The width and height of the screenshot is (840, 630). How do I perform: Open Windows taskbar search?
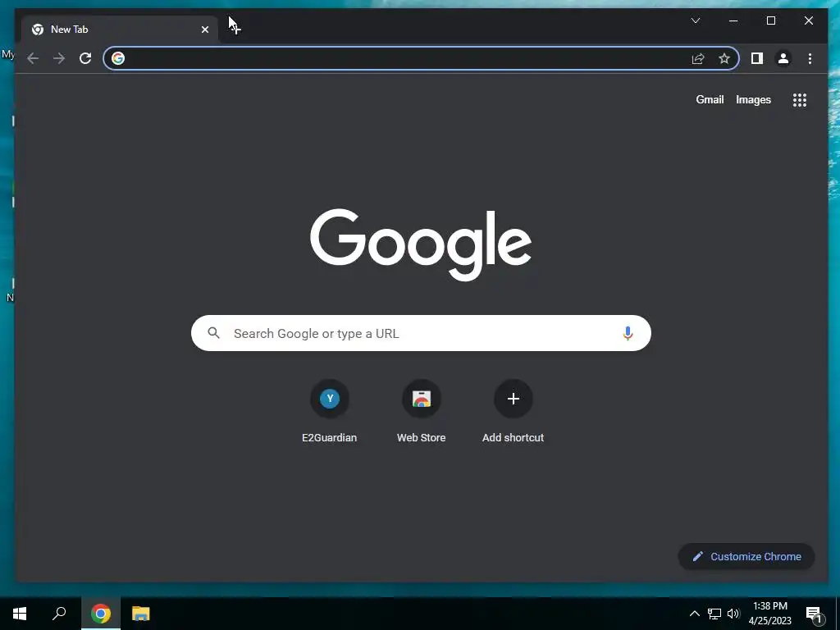point(59,614)
